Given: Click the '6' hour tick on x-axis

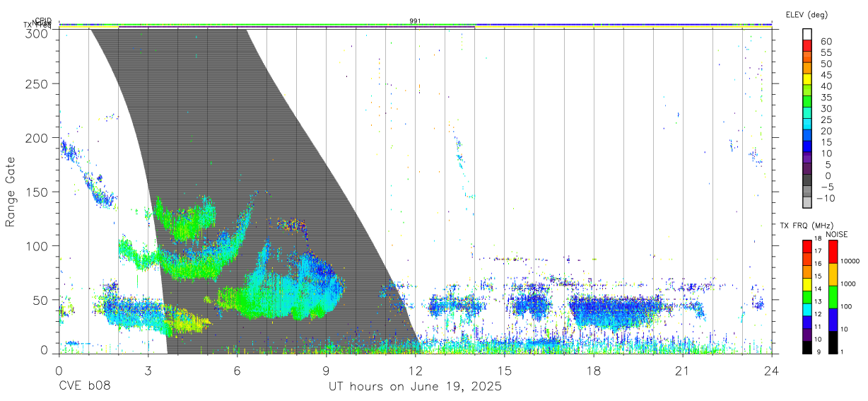Looking at the screenshot, I should pyautogui.click(x=237, y=371).
